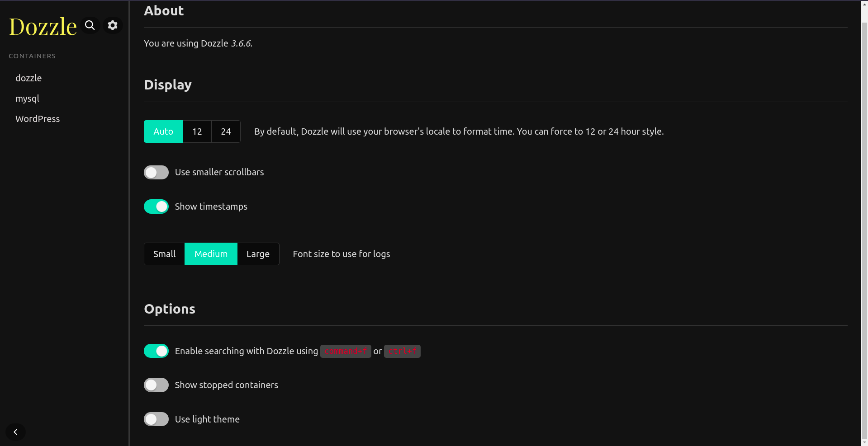The width and height of the screenshot is (868, 446).
Task: Choose Medium font size for logs
Action: [x=211, y=254]
